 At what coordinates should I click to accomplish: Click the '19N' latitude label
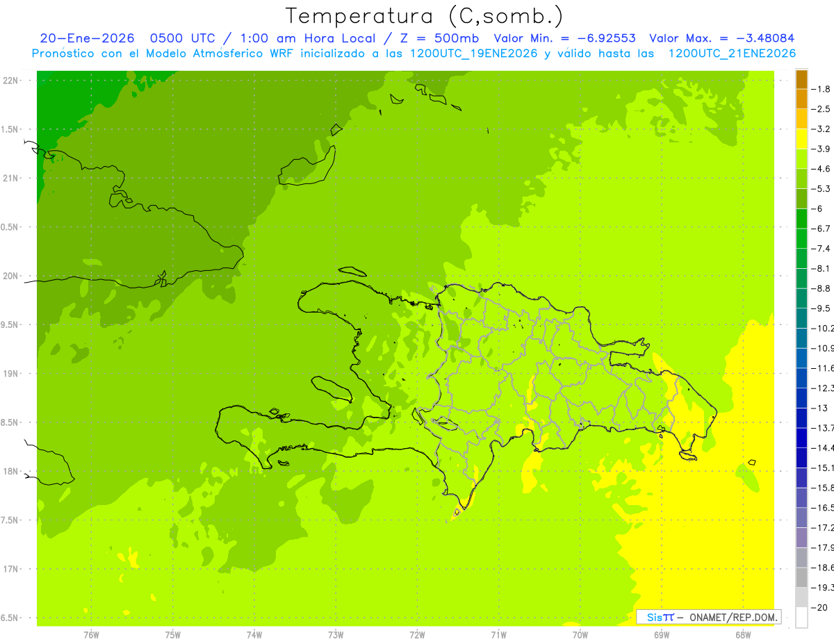12,374
